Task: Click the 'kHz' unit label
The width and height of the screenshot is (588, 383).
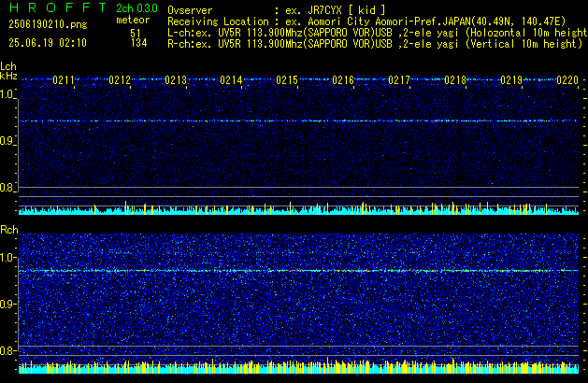Action: click(x=8, y=76)
